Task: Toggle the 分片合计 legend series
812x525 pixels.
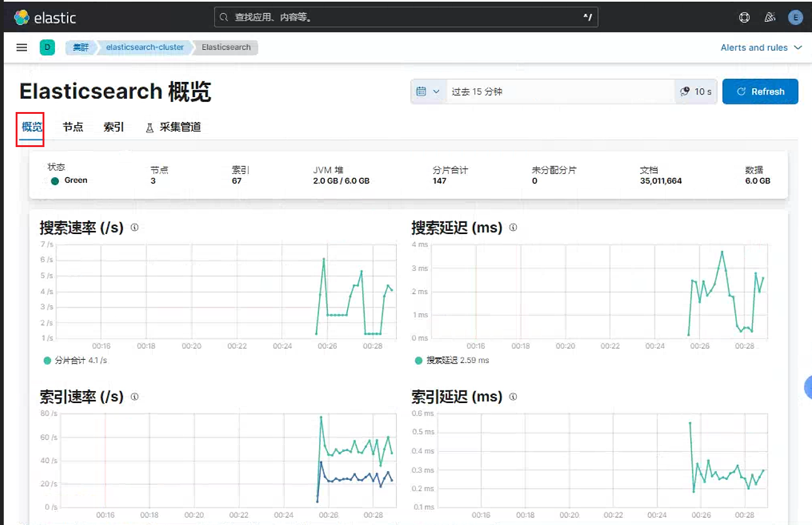Action: [75, 360]
